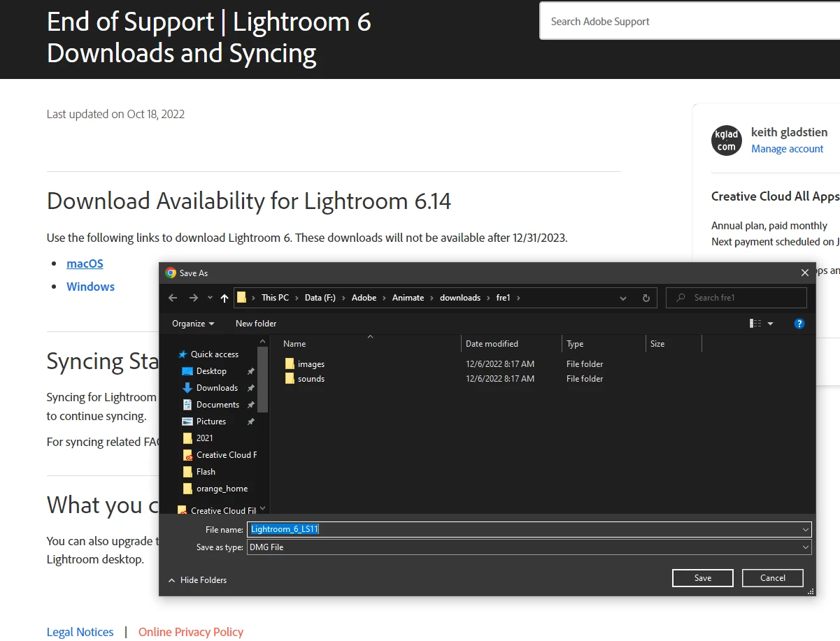
Task: Open the Flash folder in sidebar
Action: click(x=199, y=472)
